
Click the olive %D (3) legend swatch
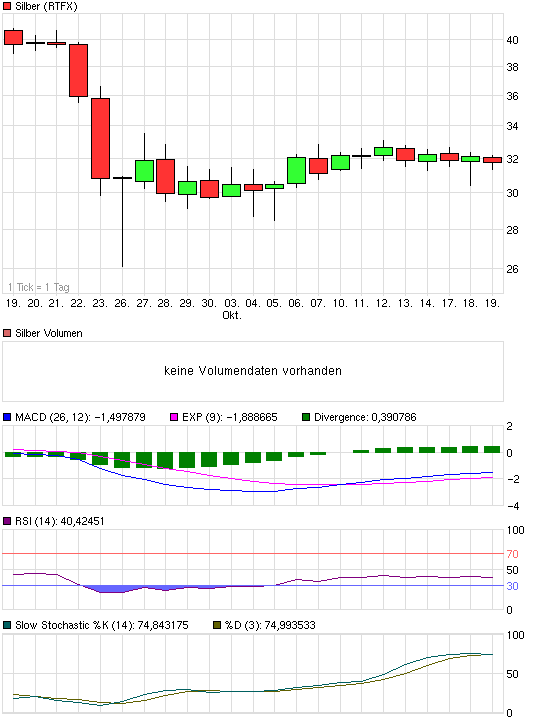coord(217,625)
